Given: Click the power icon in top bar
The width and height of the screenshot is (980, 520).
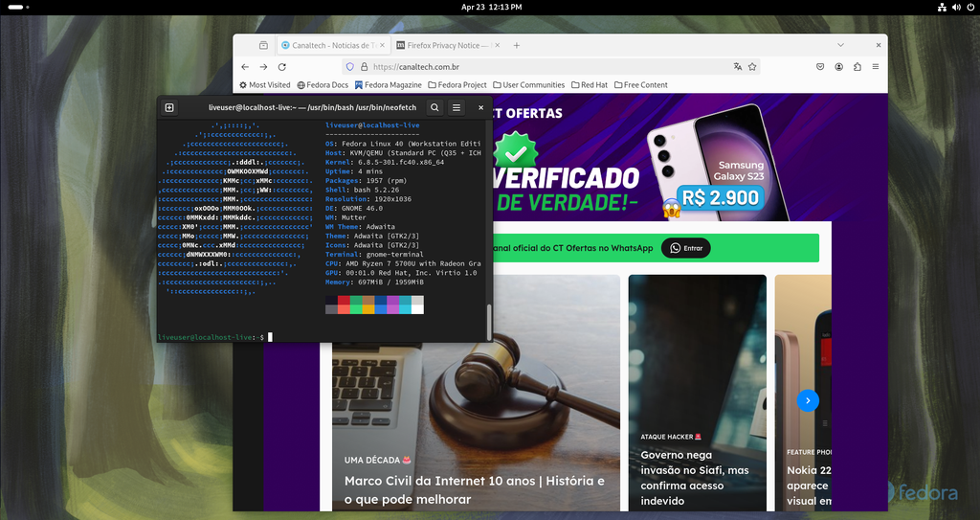Looking at the screenshot, I should coord(970,8).
